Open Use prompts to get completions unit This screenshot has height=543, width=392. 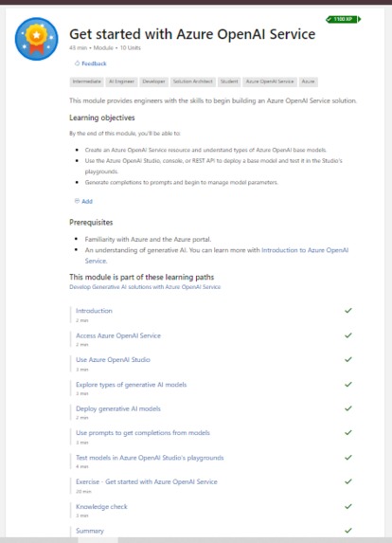(x=143, y=432)
